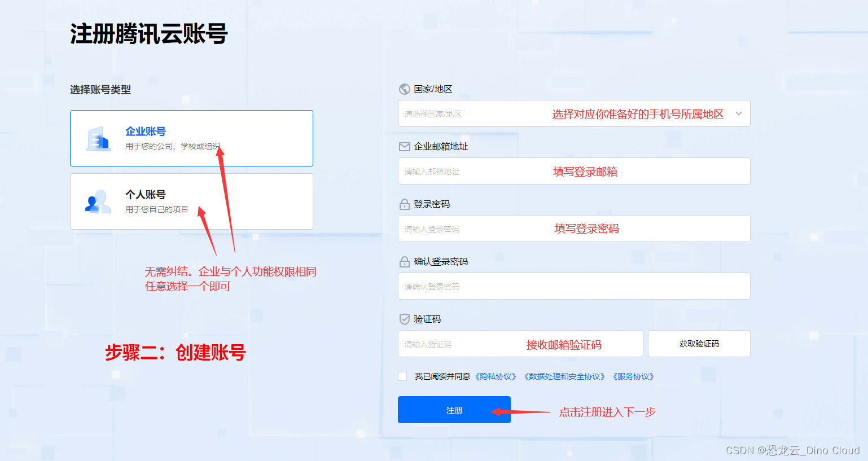Image resolution: width=868 pixels, height=461 pixels.
Task: Click the shield icon beside 验证码
Action: tap(404, 319)
